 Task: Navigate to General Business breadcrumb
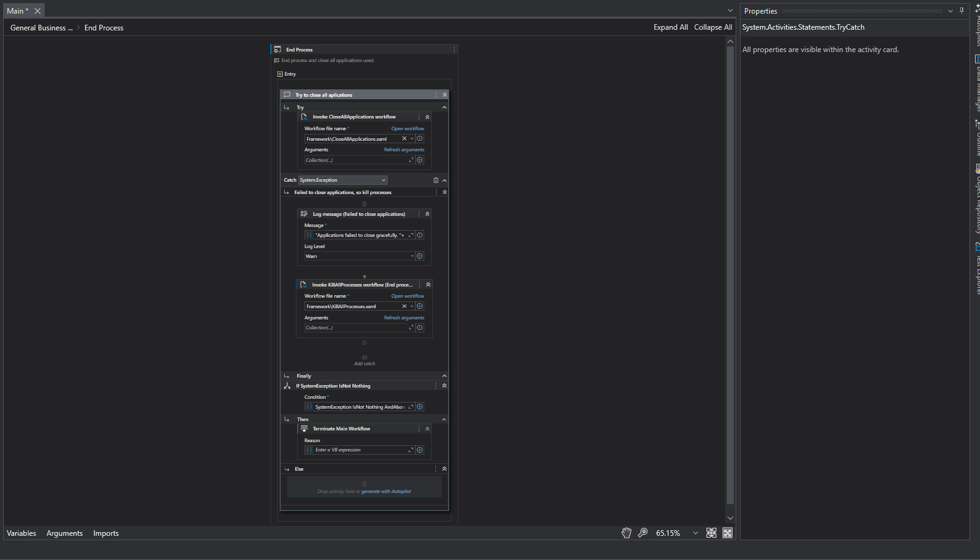[42, 28]
